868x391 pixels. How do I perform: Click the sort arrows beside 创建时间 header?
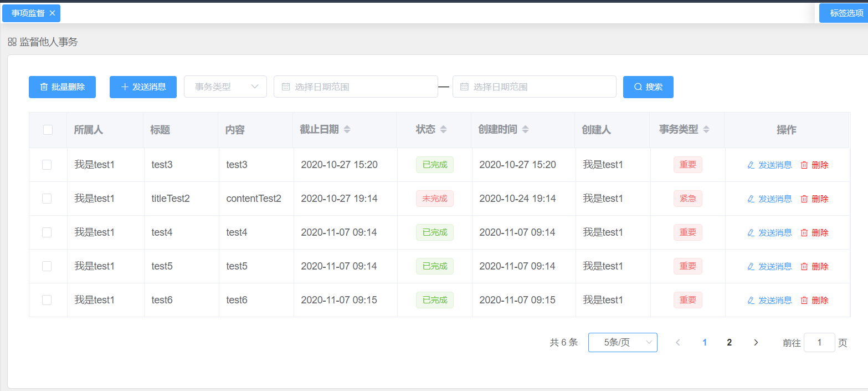(x=525, y=130)
